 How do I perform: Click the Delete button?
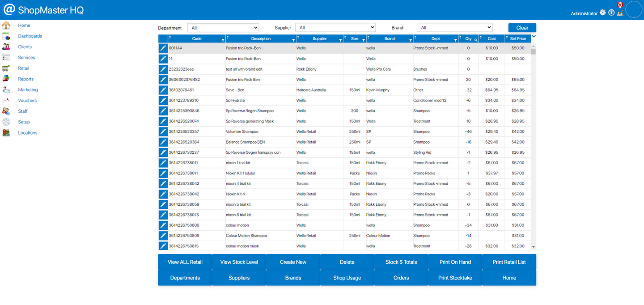point(347,262)
